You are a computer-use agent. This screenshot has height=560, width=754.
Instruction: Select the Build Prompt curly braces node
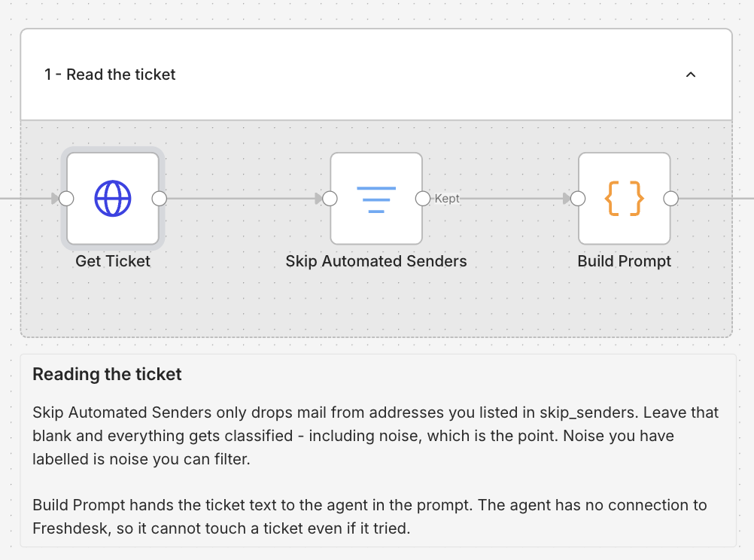(624, 198)
